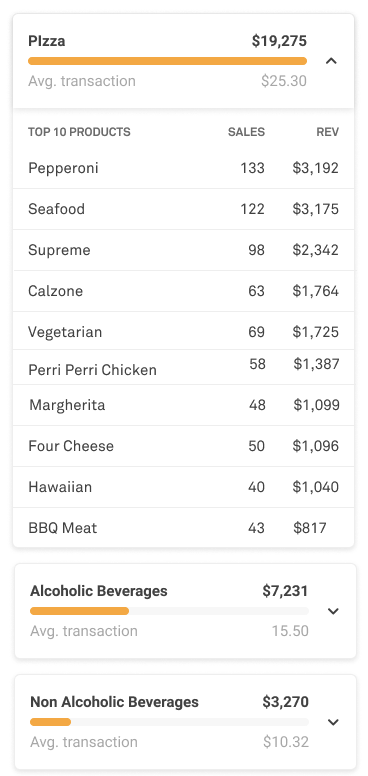This screenshot has height=776, width=368.
Task: Open the Perri Perri Chicken row
Action: (184, 367)
